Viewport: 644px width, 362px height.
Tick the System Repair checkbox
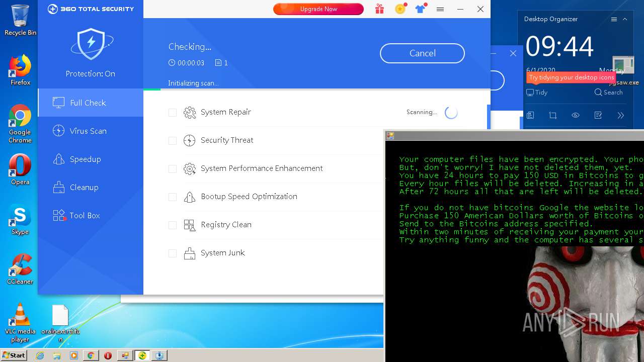pyautogui.click(x=173, y=113)
